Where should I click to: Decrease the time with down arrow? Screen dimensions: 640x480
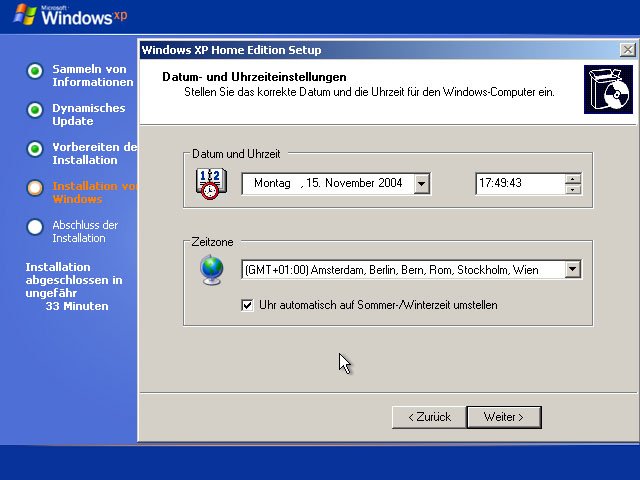[573, 189]
